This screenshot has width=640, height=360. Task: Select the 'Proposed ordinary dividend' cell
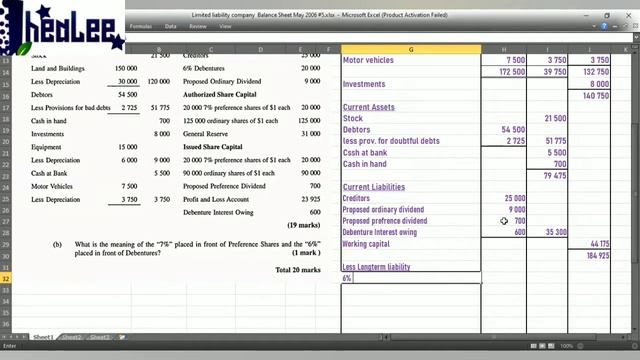click(411, 209)
